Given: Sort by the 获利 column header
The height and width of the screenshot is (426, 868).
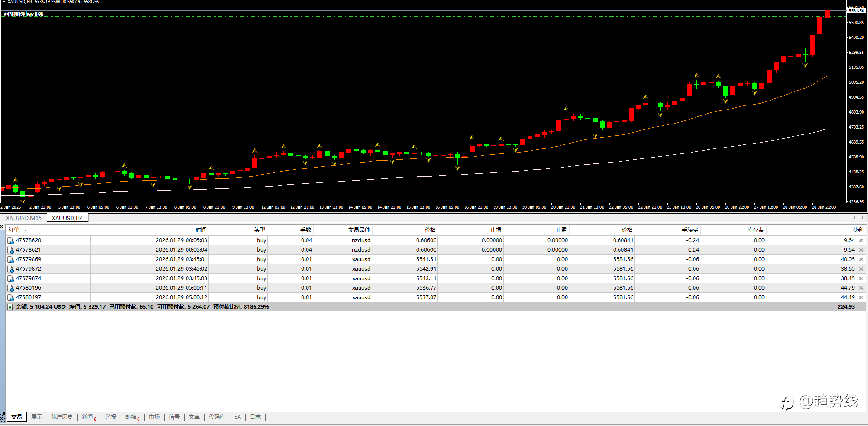Looking at the screenshot, I should pyautogui.click(x=815, y=230).
